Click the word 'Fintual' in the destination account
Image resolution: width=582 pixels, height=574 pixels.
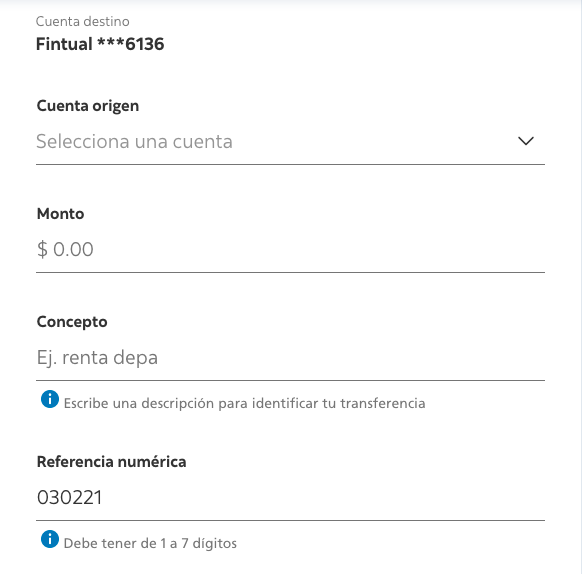pyautogui.click(x=64, y=44)
